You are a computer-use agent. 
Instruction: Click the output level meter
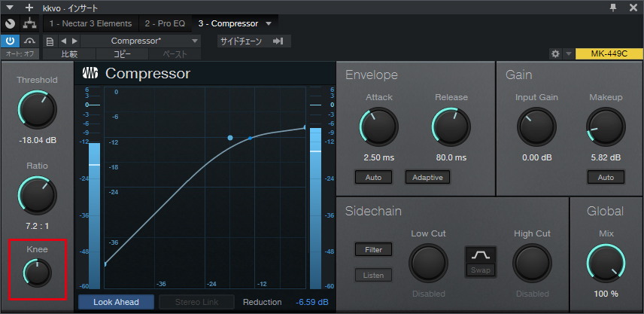click(315, 187)
